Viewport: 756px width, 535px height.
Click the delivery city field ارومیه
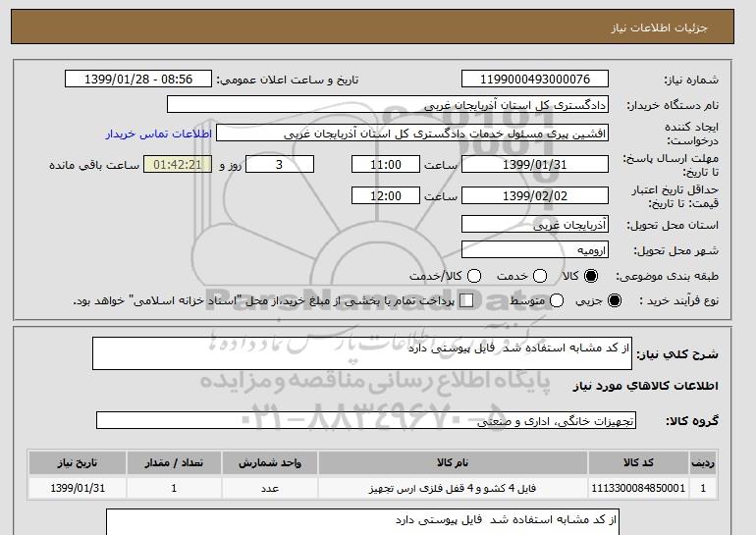tap(535, 250)
